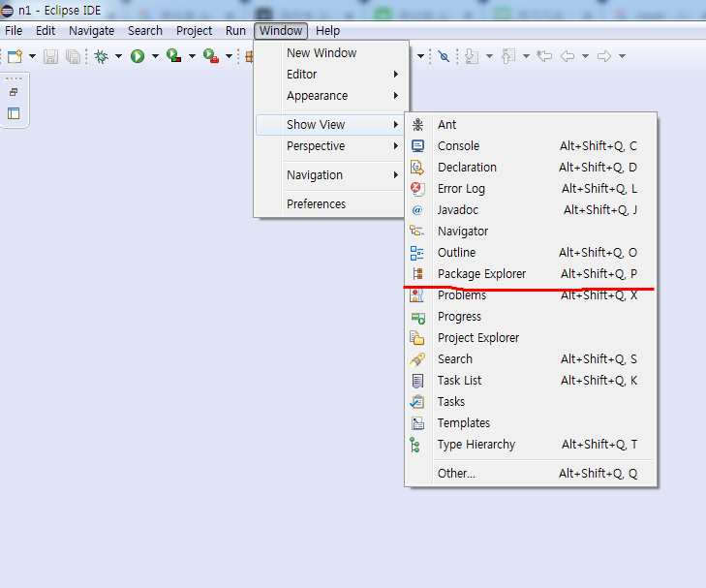Choose Other... in Show View submenu
Viewport: 706px width, 588px height.
[x=531, y=473]
